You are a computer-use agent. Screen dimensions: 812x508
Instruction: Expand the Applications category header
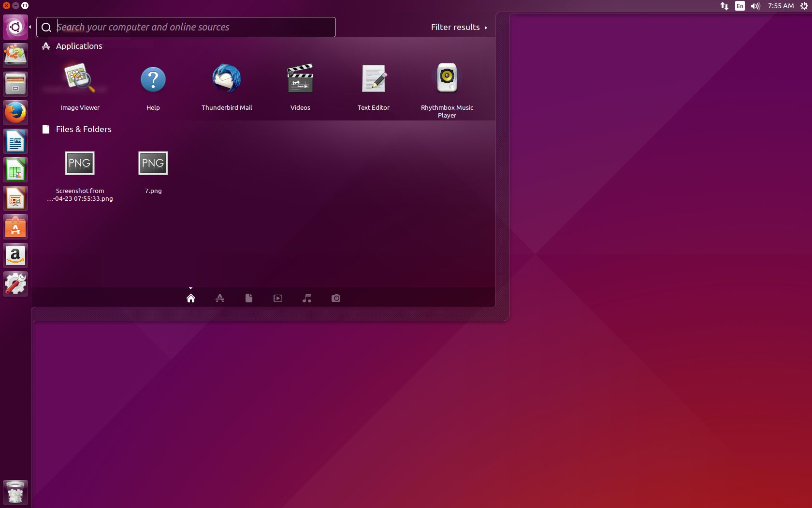(x=79, y=46)
